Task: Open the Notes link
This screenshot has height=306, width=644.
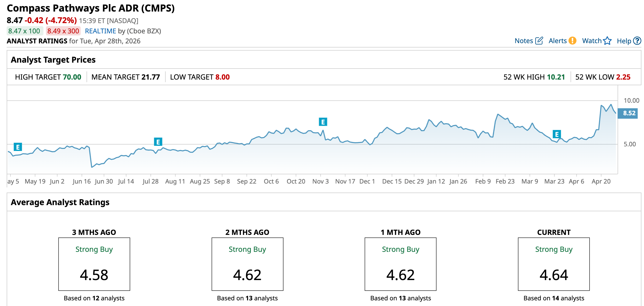Action: (524, 41)
